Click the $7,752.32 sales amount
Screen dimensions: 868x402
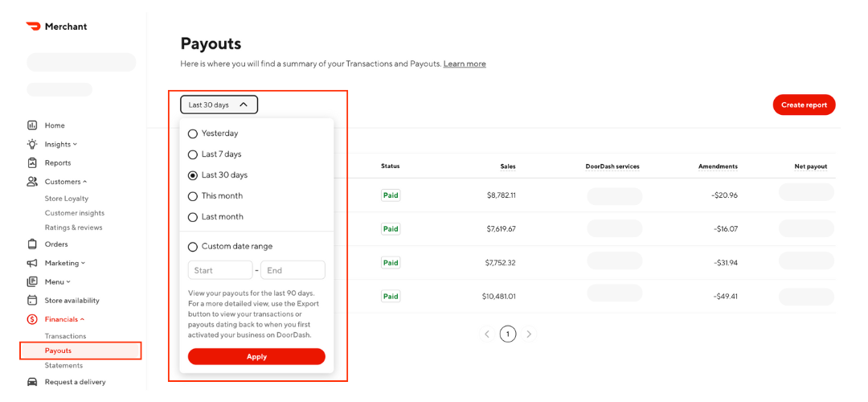[501, 262]
